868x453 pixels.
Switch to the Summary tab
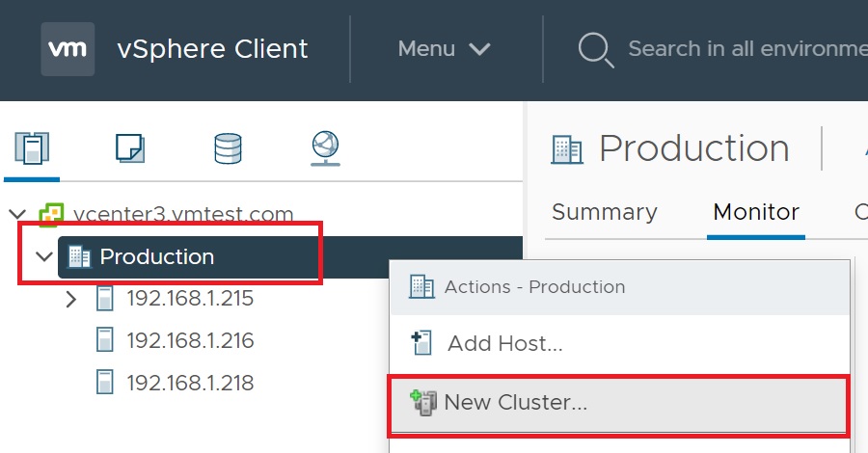pyautogui.click(x=604, y=212)
